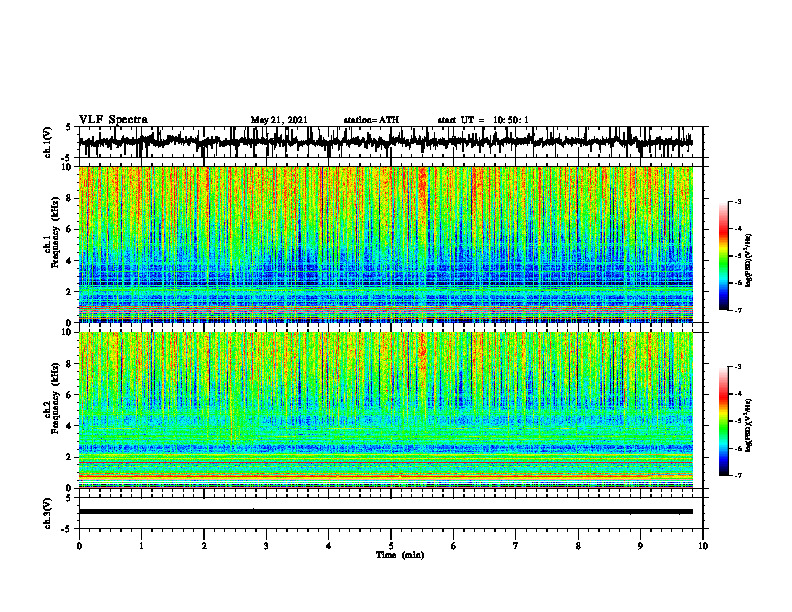Screen dimensions: 792x612
Task: Click the "-7" tick on ch.2 colorbar
Action: 738,476
